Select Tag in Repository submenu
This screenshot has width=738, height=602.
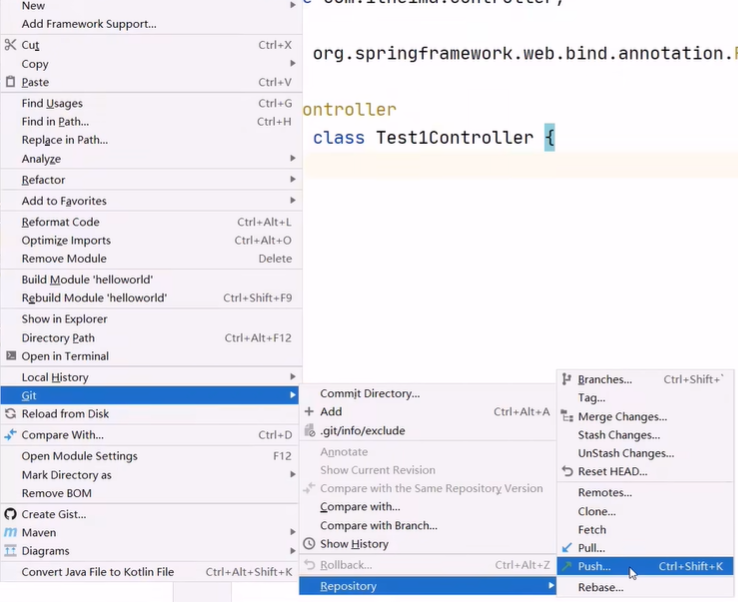[x=645, y=398]
